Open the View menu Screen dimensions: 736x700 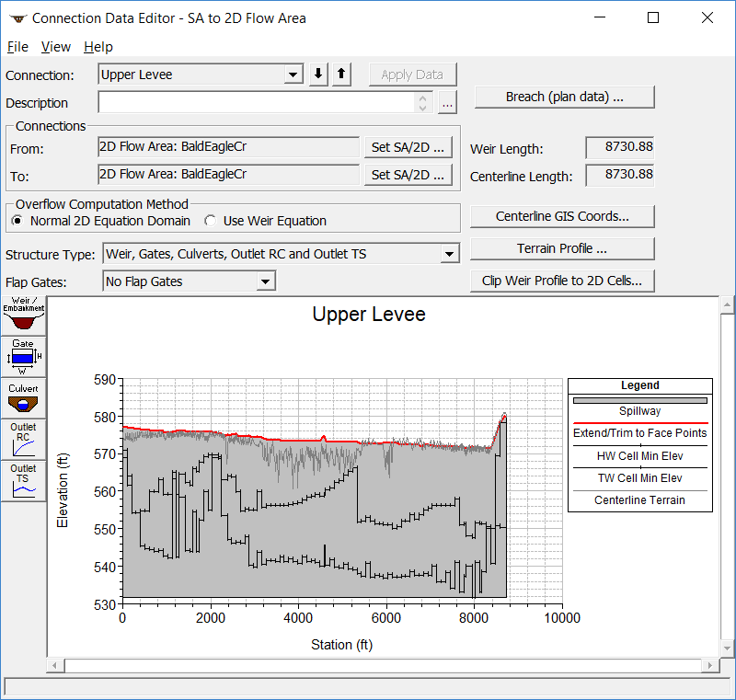pos(56,47)
